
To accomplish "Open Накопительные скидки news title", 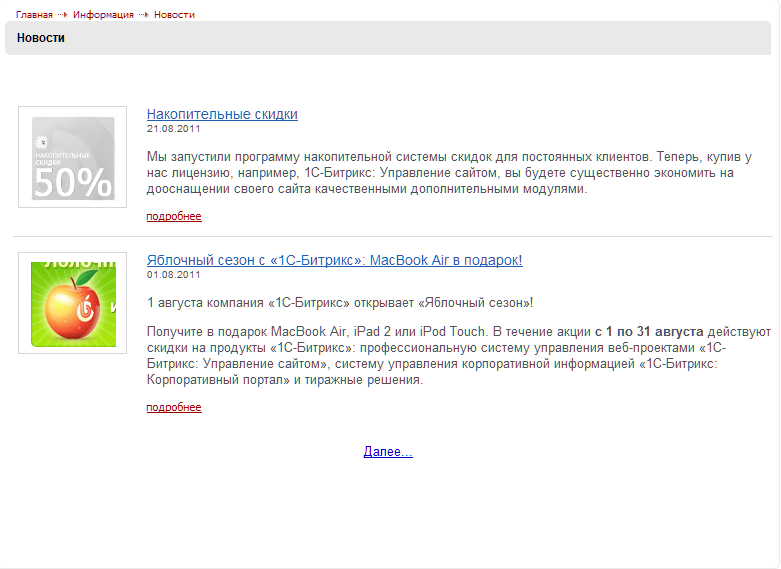I will 222,114.
